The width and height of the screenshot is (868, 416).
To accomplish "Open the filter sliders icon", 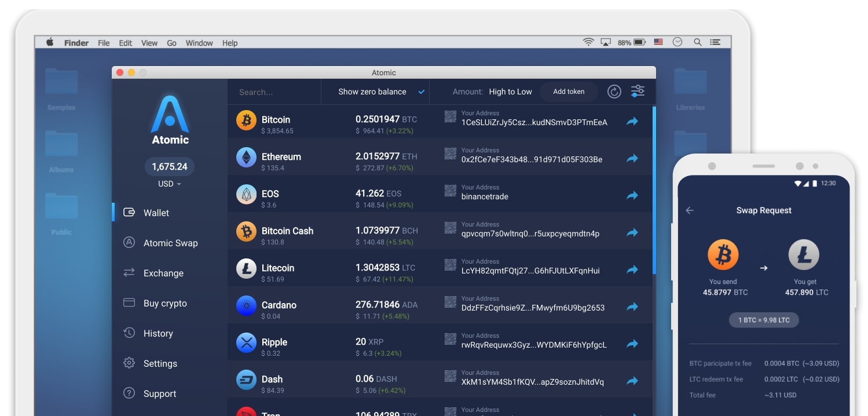I will click(x=638, y=91).
